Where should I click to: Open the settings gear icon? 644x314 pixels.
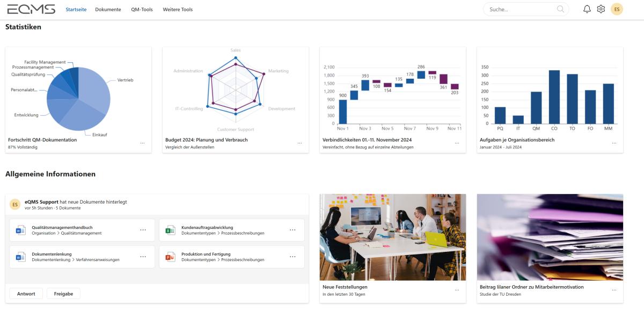601,9
